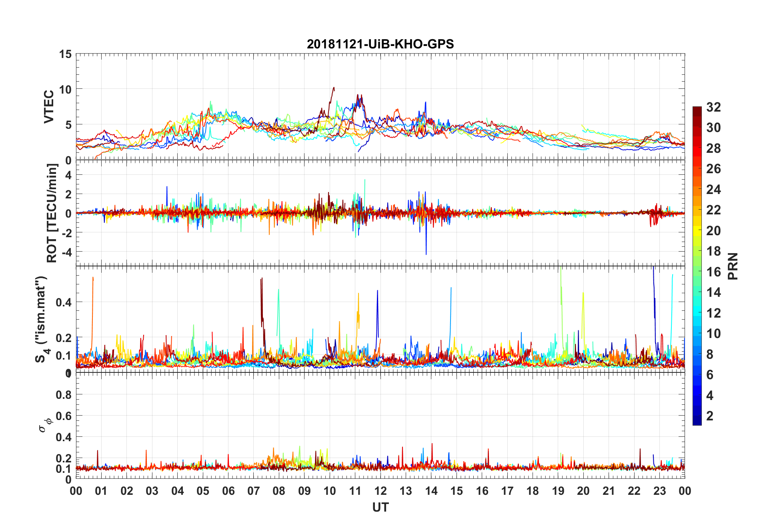
Task: Click S4 axis tick value 0.4
Action: click(64, 302)
